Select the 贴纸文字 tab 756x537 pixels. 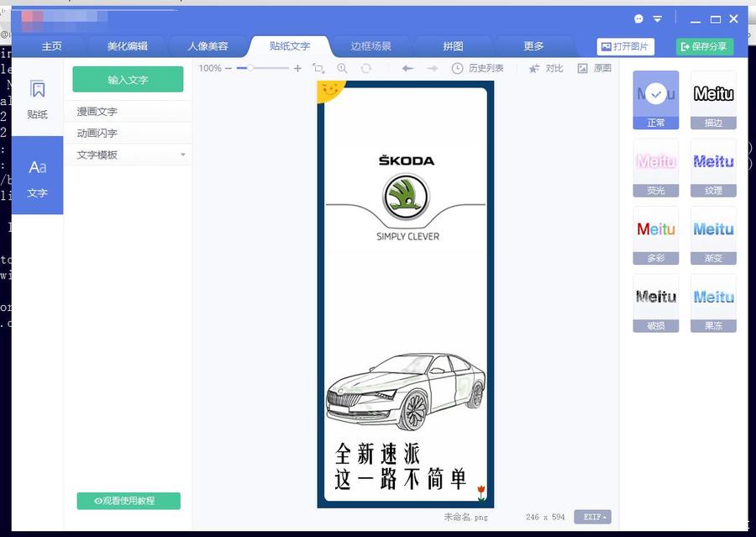click(x=289, y=46)
